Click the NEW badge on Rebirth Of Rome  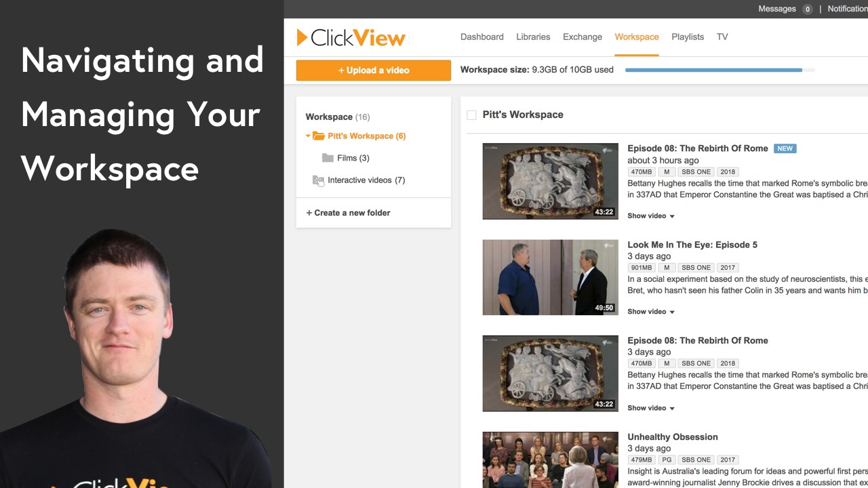tap(785, 148)
